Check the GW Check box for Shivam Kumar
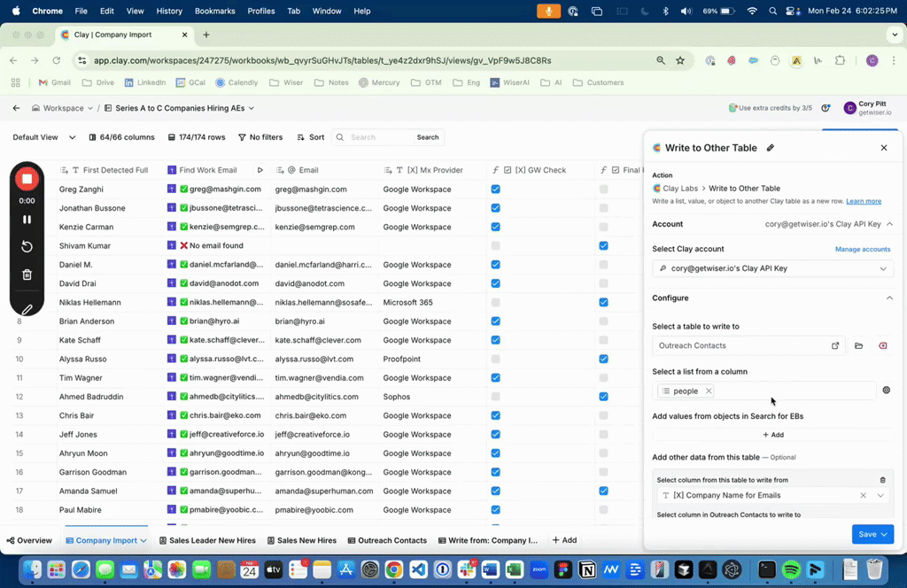Image resolution: width=907 pixels, height=588 pixels. pyautogui.click(x=496, y=245)
